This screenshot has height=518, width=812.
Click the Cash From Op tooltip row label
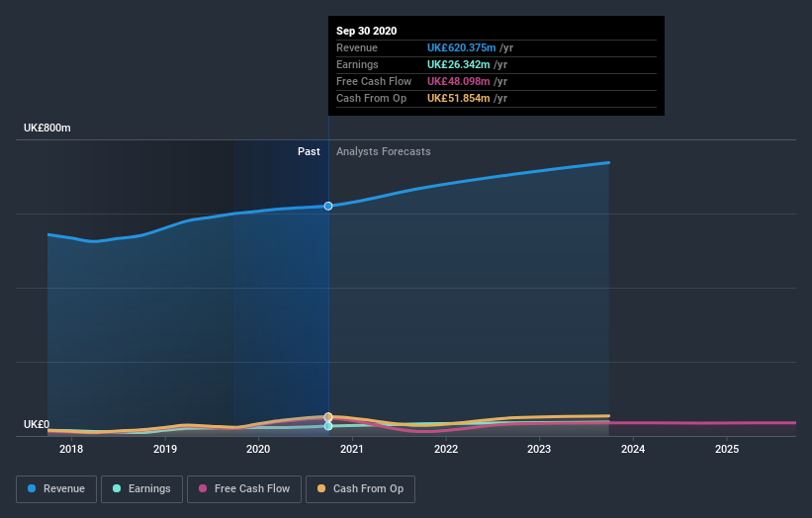coord(371,98)
